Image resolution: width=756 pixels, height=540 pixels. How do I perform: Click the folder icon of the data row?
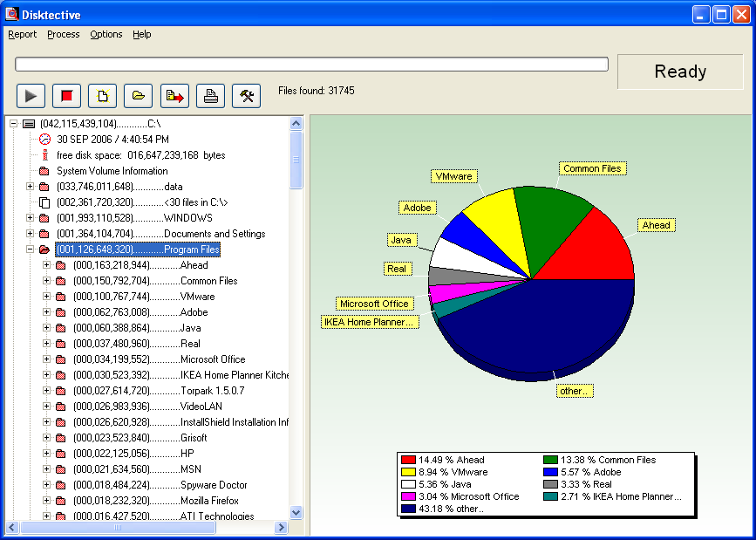(44, 187)
